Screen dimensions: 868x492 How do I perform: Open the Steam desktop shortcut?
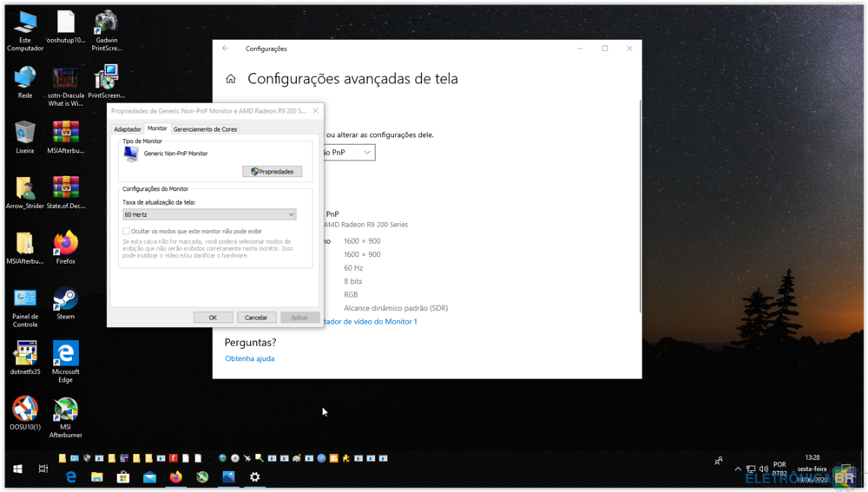pyautogui.click(x=65, y=299)
